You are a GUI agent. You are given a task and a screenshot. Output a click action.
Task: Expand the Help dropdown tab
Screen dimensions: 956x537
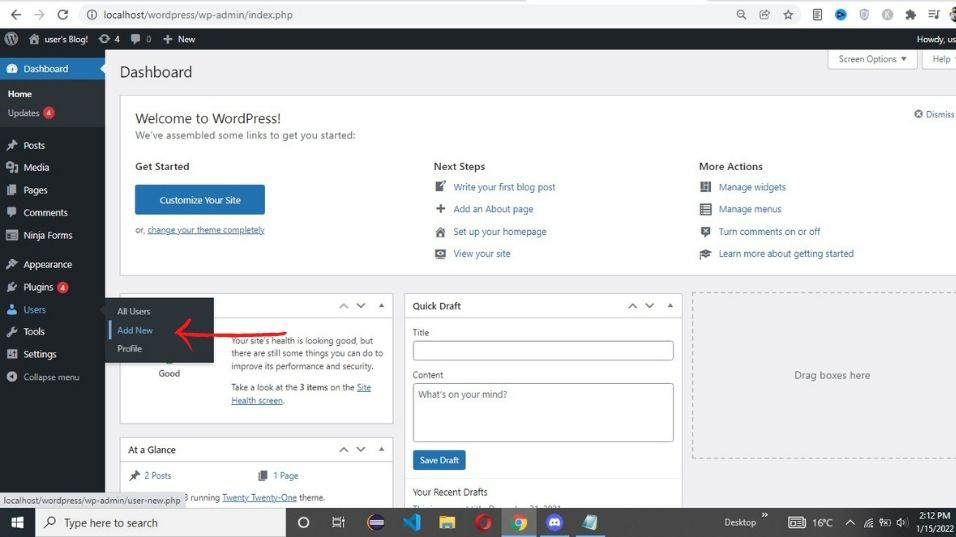(940, 59)
